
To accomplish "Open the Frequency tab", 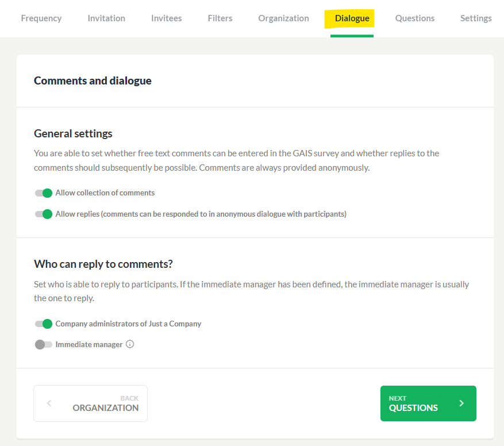I will [41, 18].
